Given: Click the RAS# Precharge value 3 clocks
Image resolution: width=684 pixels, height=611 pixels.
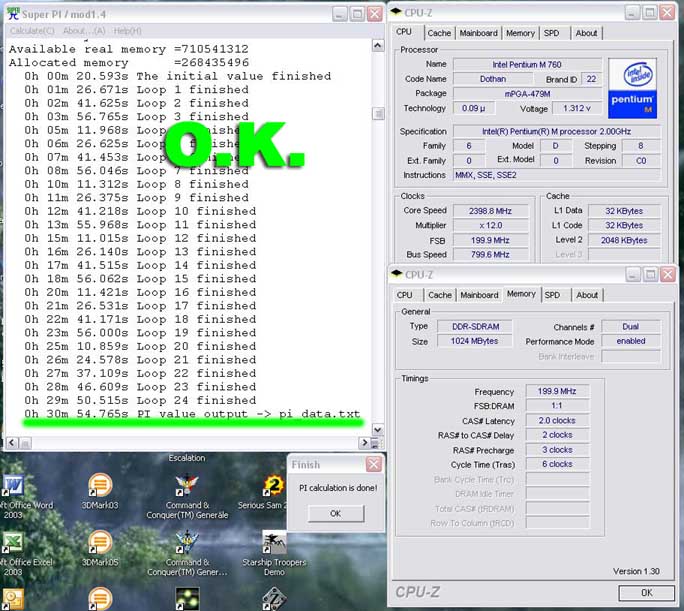Looking at the screenshot, I should [557, 450].
